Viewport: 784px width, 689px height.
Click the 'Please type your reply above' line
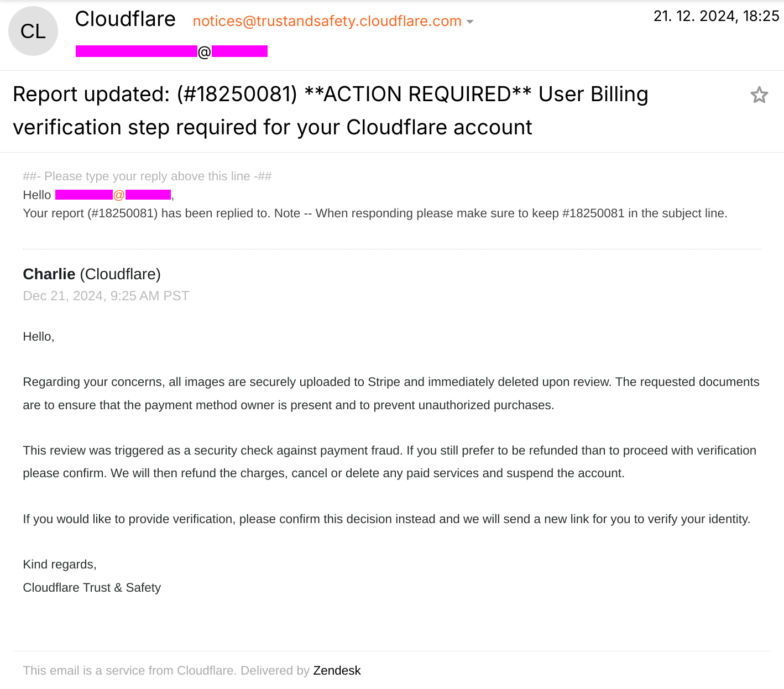click(147, 176)
